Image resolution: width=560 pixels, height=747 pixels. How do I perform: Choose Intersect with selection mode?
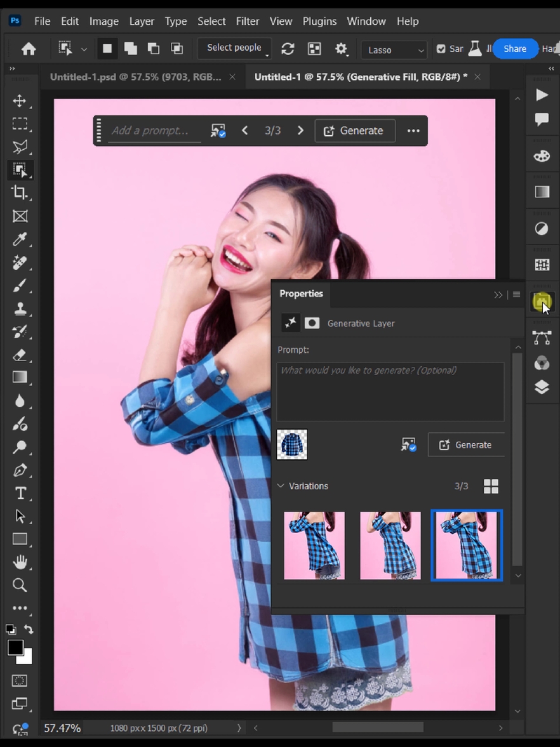[x=177, y=49]
